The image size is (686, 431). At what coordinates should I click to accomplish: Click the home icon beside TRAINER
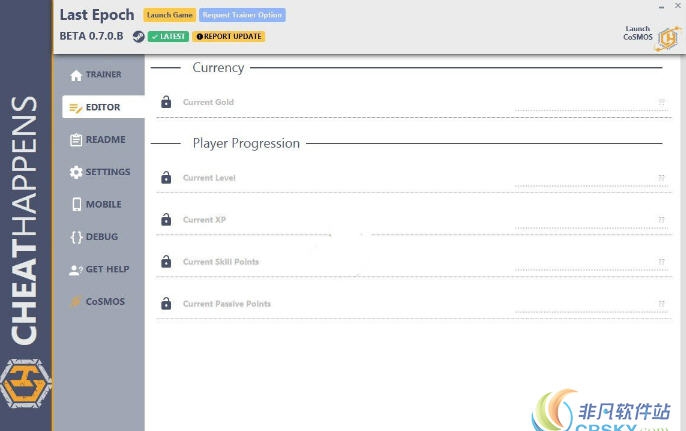point(76,75)
